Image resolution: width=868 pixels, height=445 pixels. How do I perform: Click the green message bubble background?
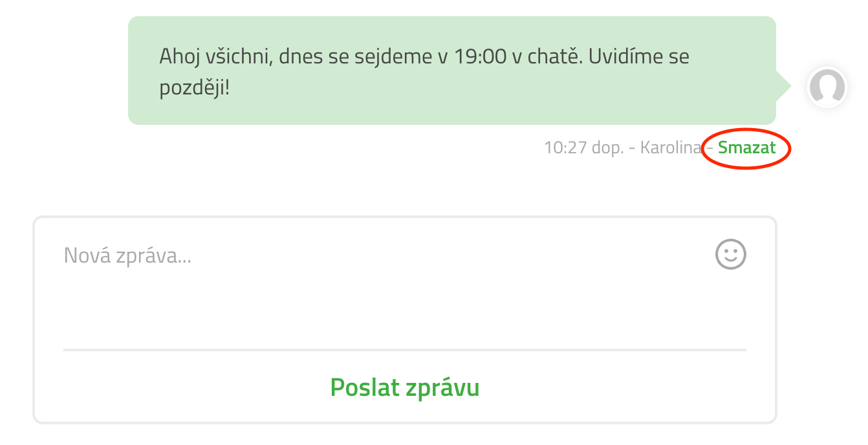[x=452, y=71]
